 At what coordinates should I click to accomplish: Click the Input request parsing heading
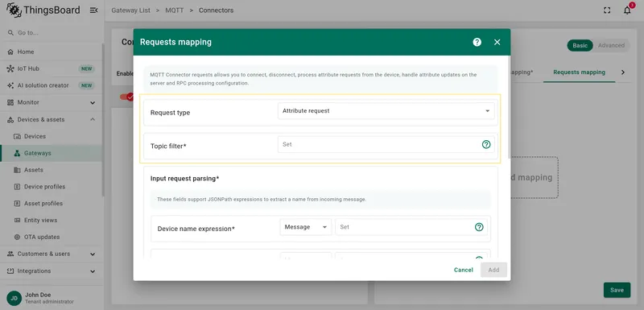[x=185, y=179]
